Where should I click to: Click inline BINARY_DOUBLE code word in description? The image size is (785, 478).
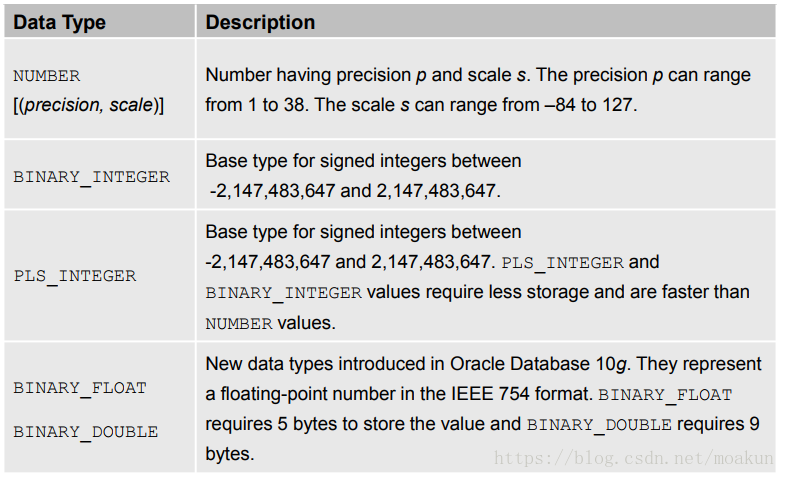(599, 425)
